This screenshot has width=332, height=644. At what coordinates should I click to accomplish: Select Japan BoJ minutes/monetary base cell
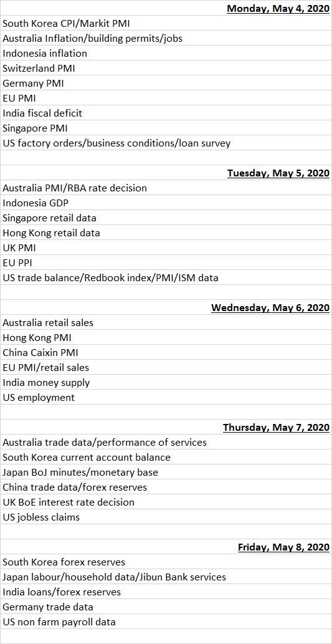point(166,473)
